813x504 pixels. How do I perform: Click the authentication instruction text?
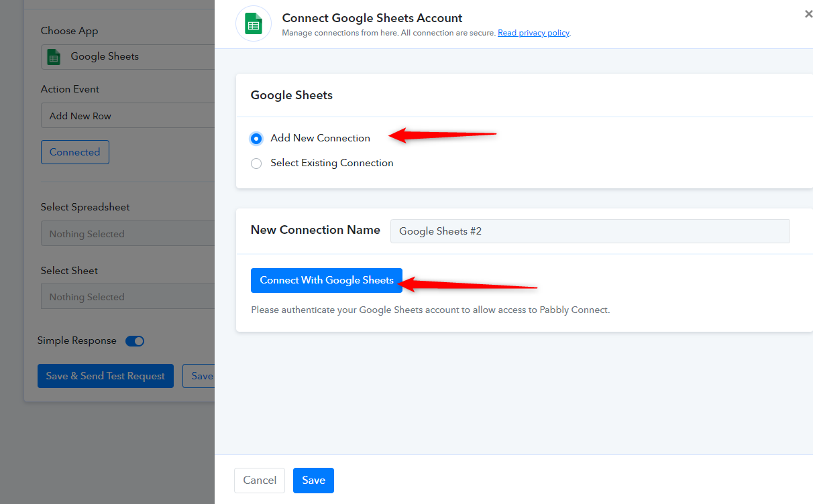point(430,310)
